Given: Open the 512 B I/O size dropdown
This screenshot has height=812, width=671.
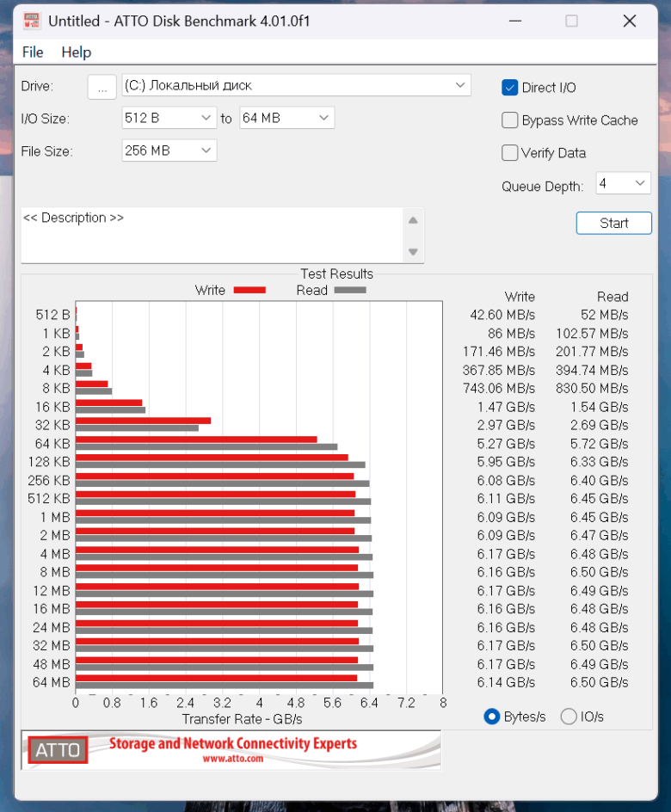Looking at the screenshot, I should [169, 118].
